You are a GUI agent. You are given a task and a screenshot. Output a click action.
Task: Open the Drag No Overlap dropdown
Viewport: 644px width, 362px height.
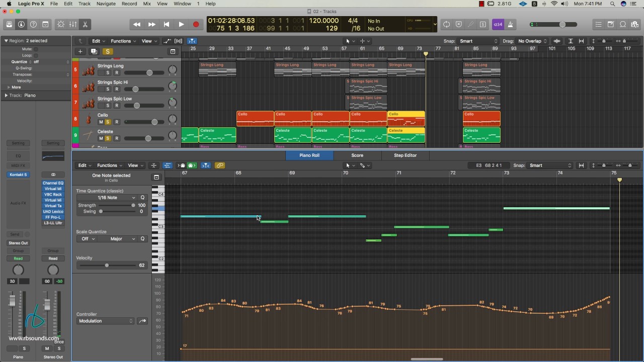(532, 41)
